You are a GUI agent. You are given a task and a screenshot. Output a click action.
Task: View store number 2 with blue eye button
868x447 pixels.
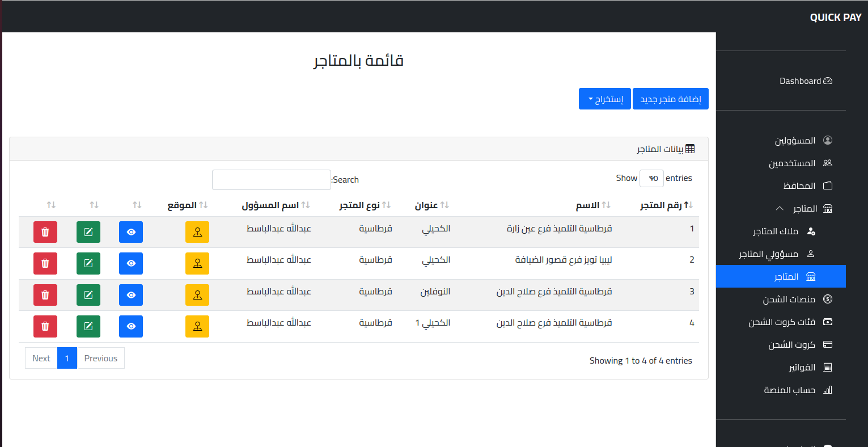coord(131,263)
